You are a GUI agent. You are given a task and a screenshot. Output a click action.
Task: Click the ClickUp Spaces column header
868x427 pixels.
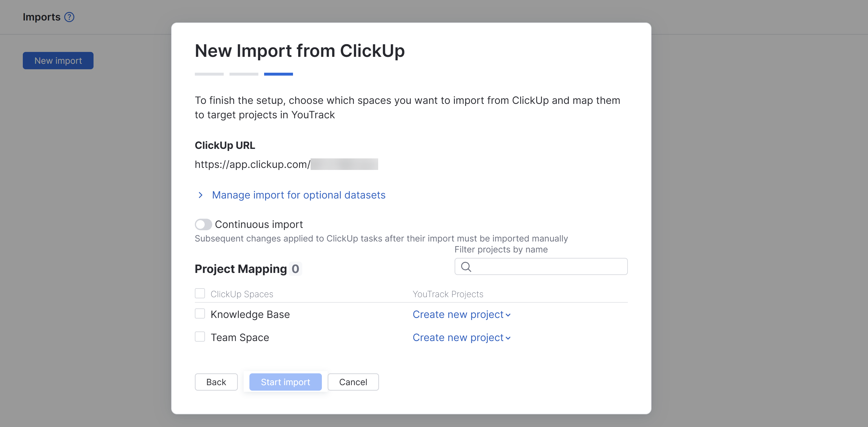tap(242, 294)
